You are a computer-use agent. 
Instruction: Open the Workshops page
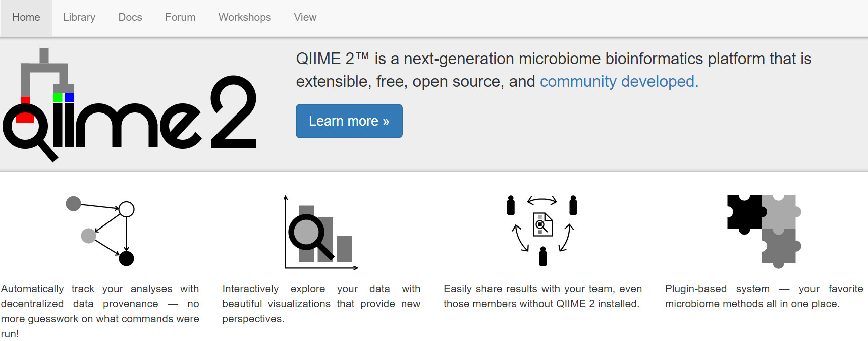coord(244,17)
